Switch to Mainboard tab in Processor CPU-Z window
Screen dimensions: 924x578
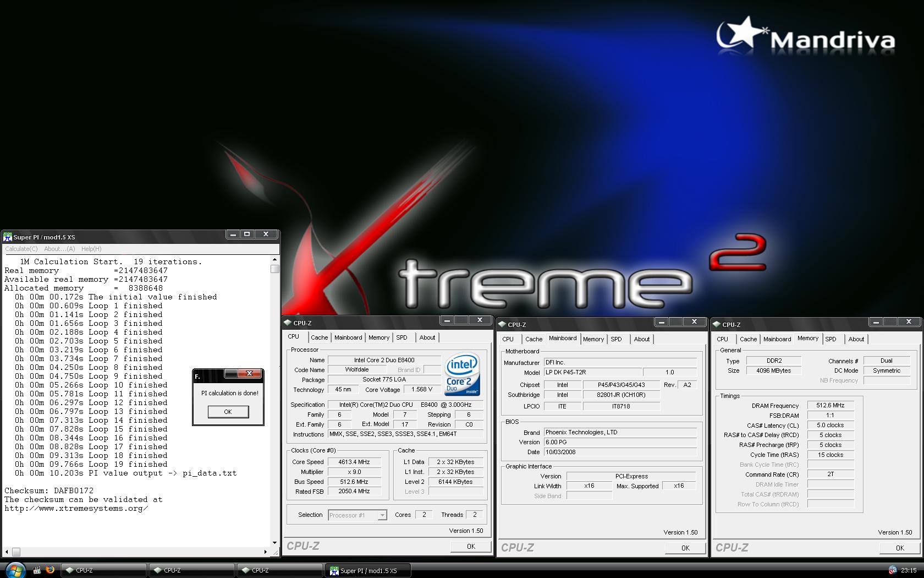348,337
